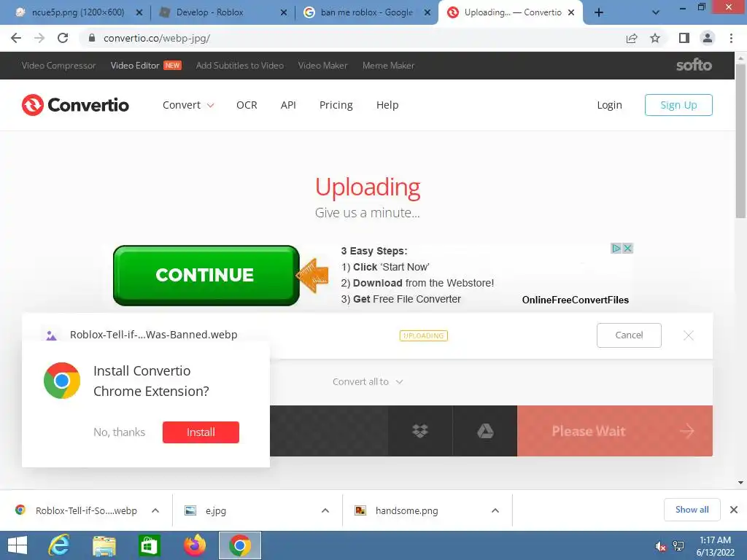Click the Convertio logo
The width and height of the screenshot is (747, 560).
click(x=75, y=105)
